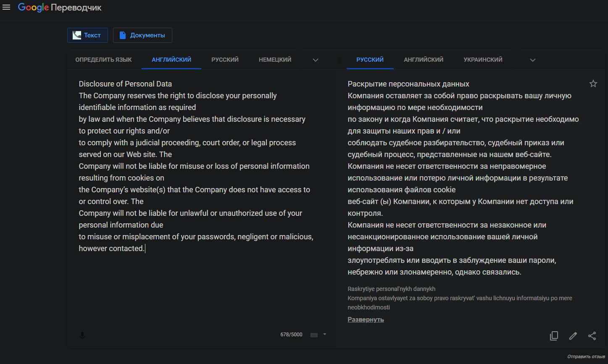The width and height of the screenshot is (608, 364).
Task: Toggle the on-screen keyboard icon
Action: tap(314, 335)
